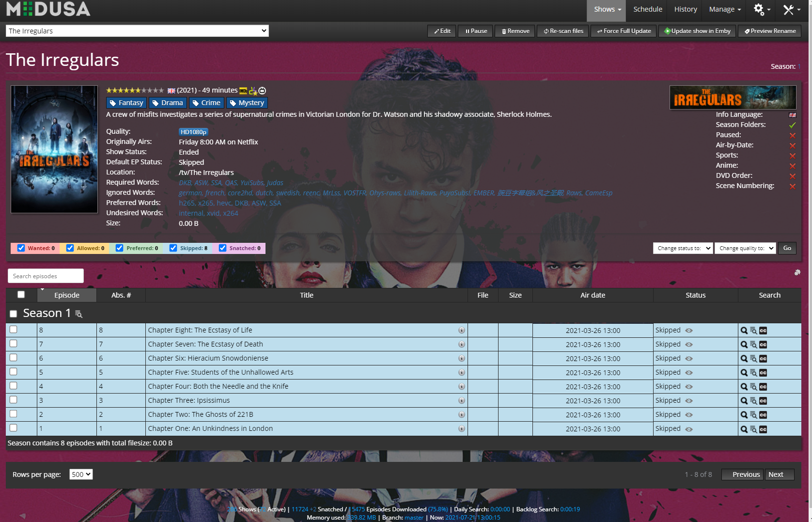Select the Mystery genre tag
Screen dimensions: 812x522
[247, 102]
